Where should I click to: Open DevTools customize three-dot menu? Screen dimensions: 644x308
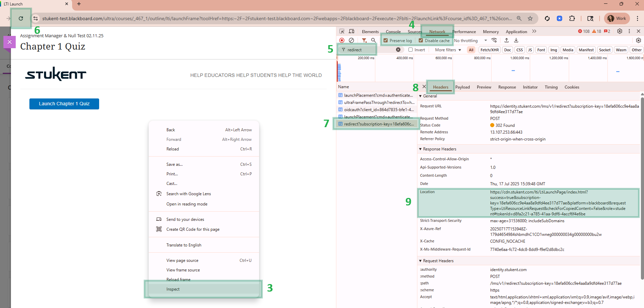pos(629,31)
